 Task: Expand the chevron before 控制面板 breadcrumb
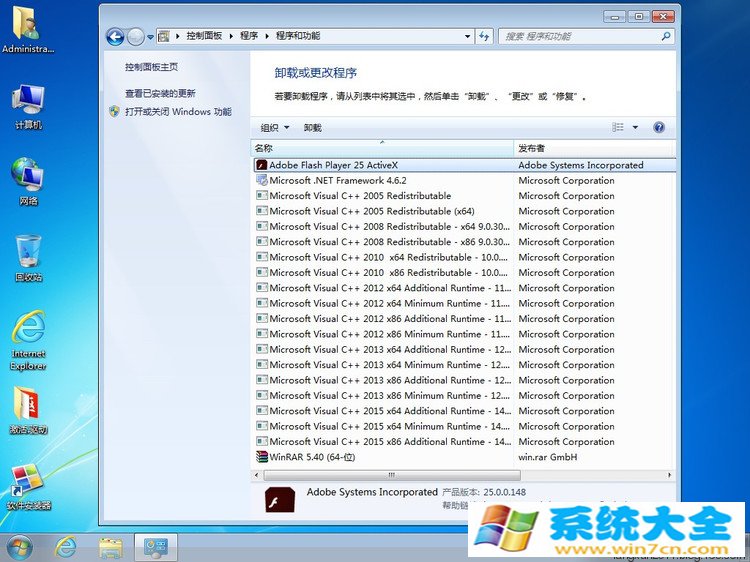177,36
